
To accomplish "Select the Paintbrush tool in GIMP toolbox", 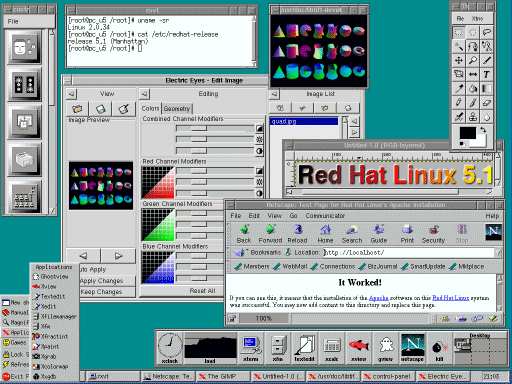I will (473, 103).
